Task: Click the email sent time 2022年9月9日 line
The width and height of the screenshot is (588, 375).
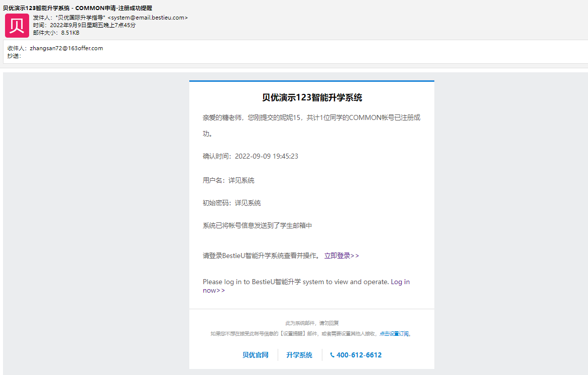Action: (x=84, y=25)
